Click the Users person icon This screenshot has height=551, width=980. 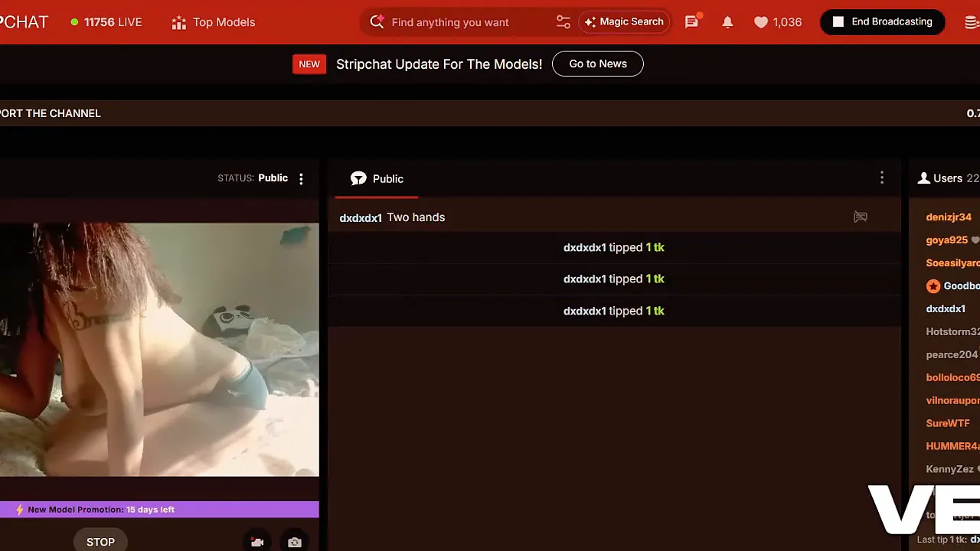924,178
